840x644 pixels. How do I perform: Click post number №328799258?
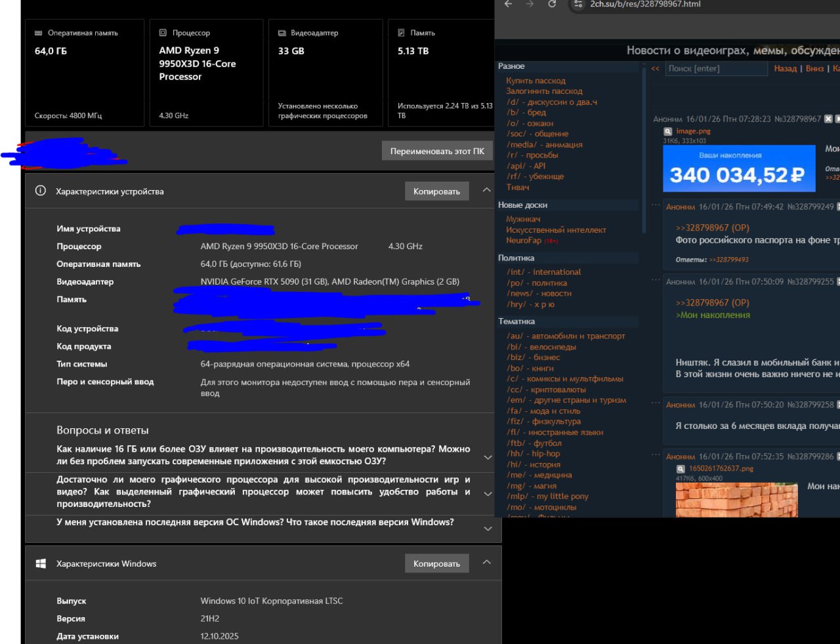coord(810,405)
